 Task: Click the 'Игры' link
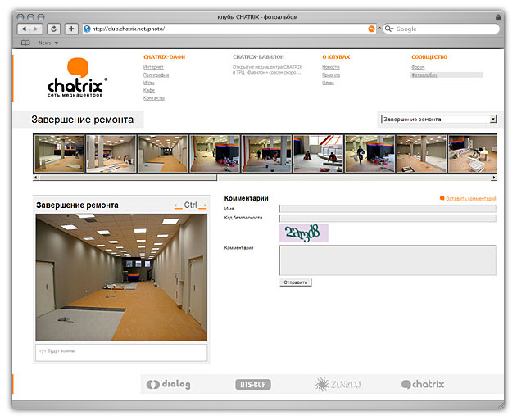tap(148, 83)
